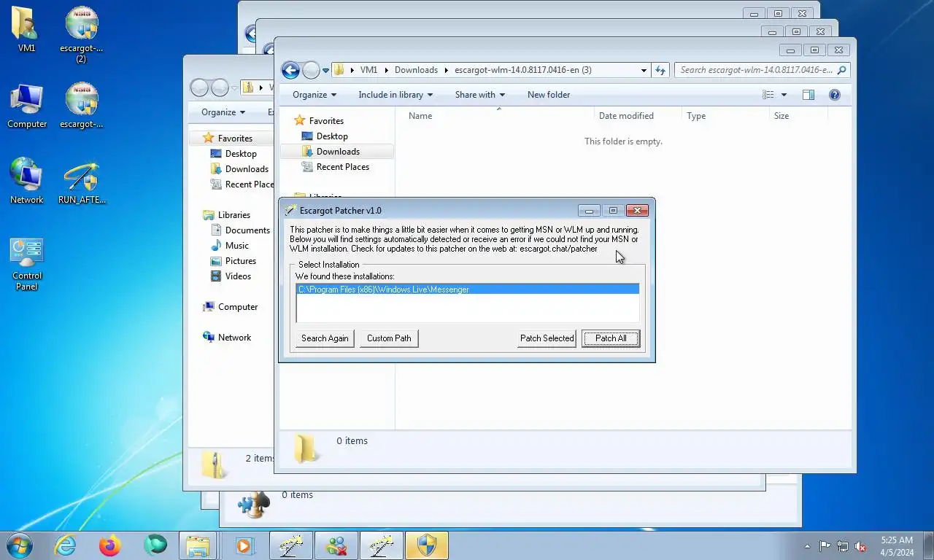Open the Computer desktop icon
The height and width of the screenshot is (560, 934).
click(27, 106)
